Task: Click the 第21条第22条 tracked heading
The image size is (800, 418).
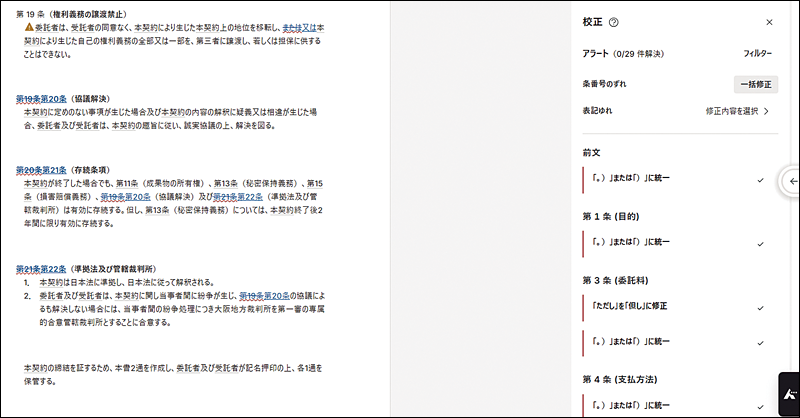Action: pyautogui.click(x=42, y=269)
